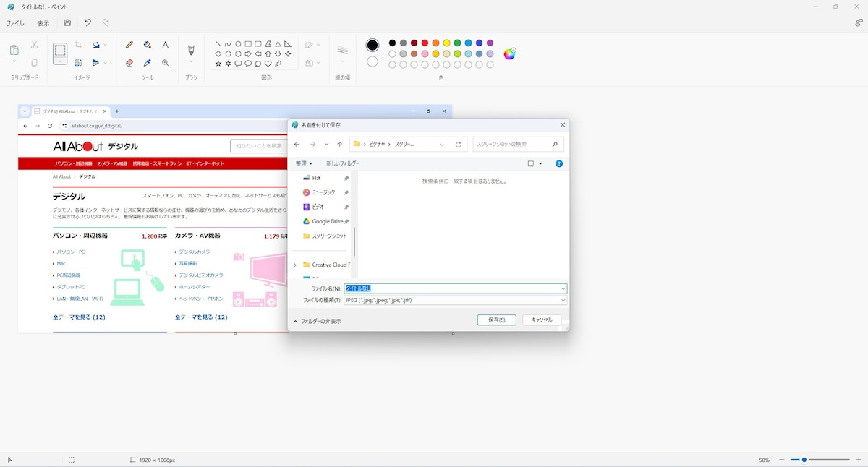Viewport: 868px width, 467px height.
Task: Select the Color picker eyedropper tool
Action: [148, 63]
